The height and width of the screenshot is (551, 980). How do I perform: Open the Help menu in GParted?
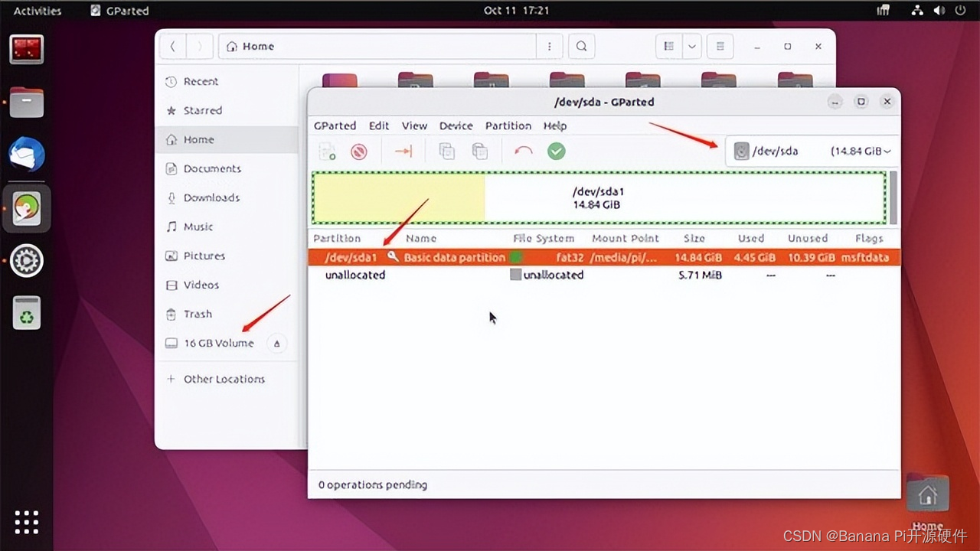pyautogui.click(x=555, y=126)
